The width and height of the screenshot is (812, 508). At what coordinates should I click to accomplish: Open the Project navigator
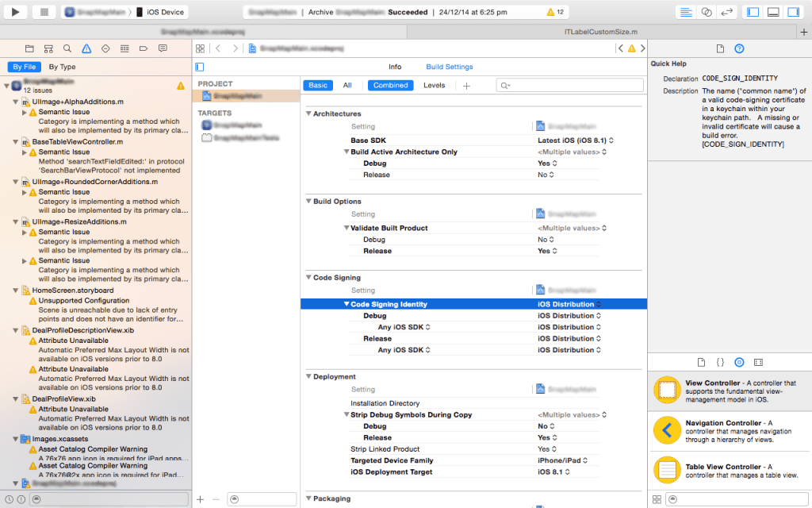click(29, 48)
